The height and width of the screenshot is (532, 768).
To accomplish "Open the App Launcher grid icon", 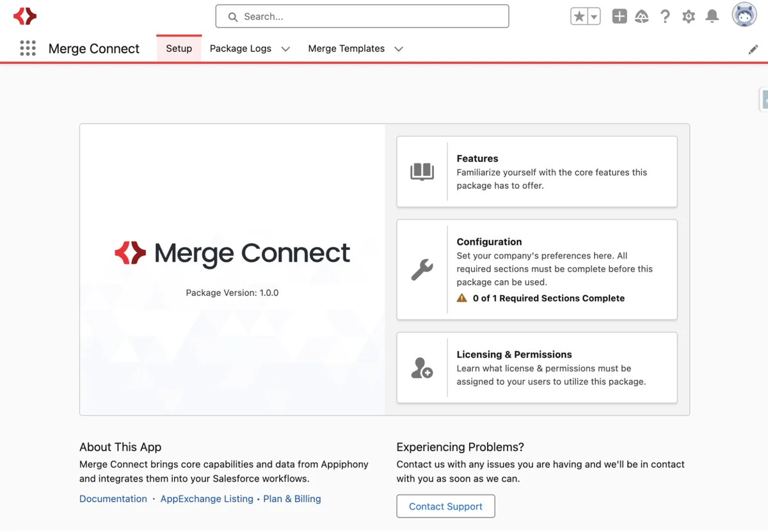I will pyautogui.click(x=28, y=48).
